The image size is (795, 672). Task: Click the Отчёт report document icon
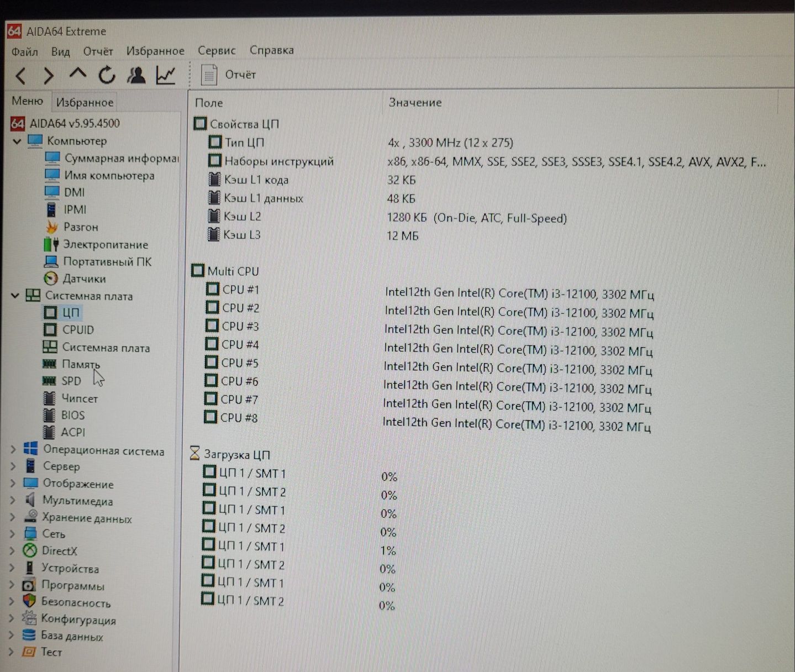[x=209, y=75]
